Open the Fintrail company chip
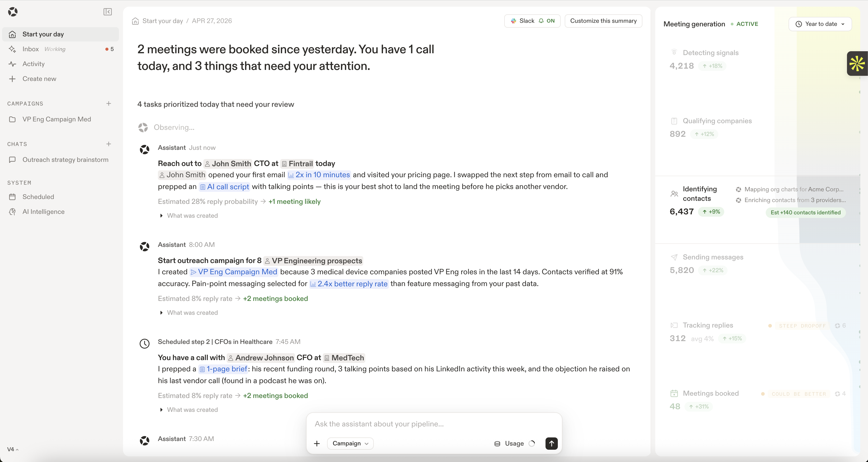The width and height of the screenshot is (868, 462). click(x=297, y=164)
